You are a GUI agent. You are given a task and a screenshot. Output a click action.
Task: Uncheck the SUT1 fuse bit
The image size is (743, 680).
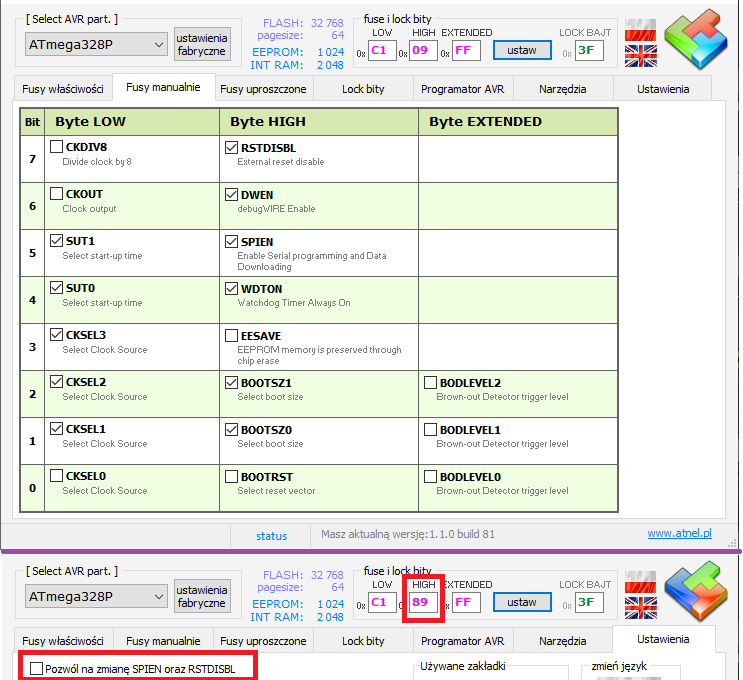[x=56, y=240]
